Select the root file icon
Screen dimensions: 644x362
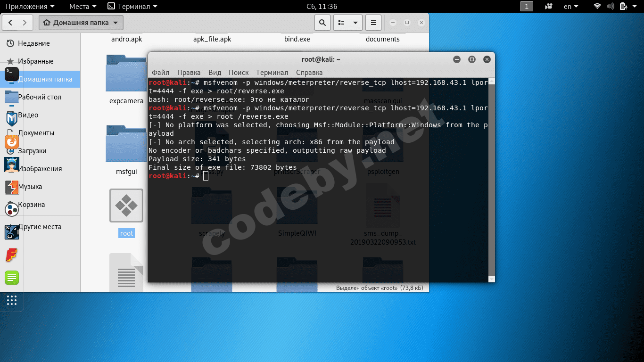[126, 206]
